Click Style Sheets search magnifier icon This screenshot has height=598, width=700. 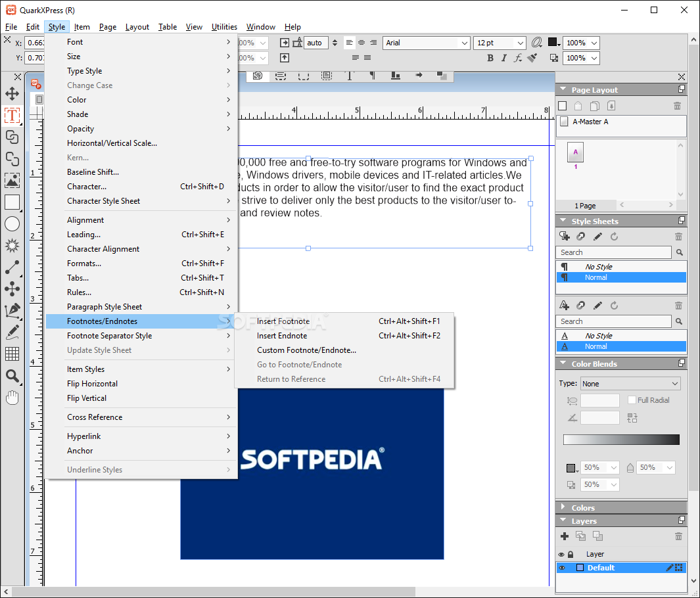[679, 252]
